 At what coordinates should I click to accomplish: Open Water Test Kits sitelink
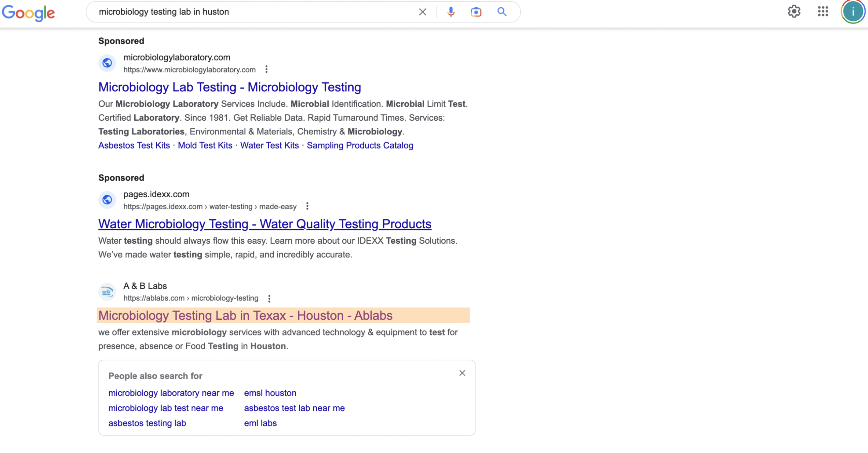pos(269,145)
